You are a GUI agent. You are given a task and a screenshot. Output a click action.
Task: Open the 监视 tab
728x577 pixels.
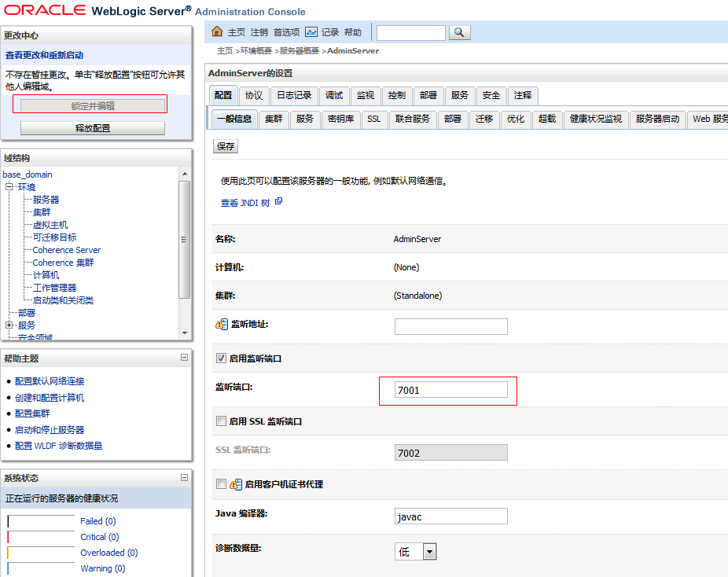pos(366,96)
